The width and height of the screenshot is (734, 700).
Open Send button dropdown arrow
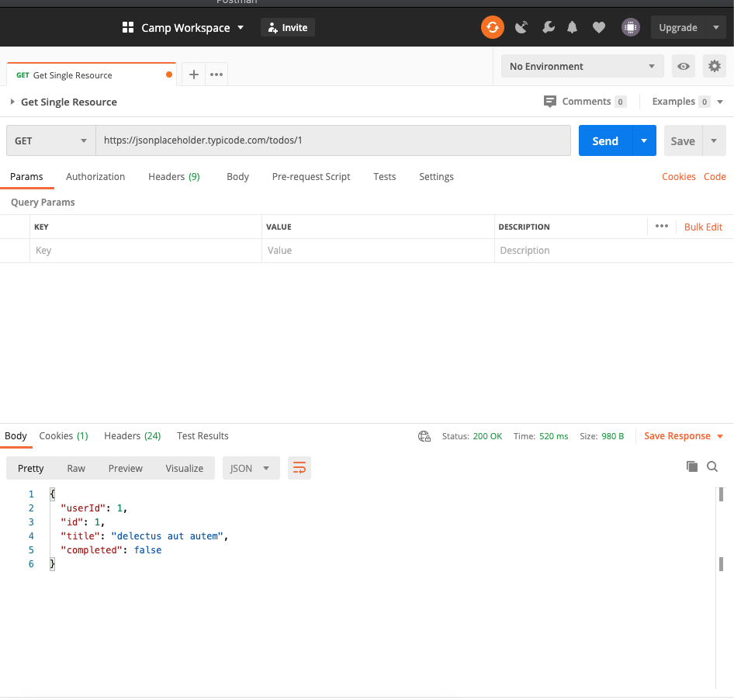pyautogui.click(x=644, y=140)
